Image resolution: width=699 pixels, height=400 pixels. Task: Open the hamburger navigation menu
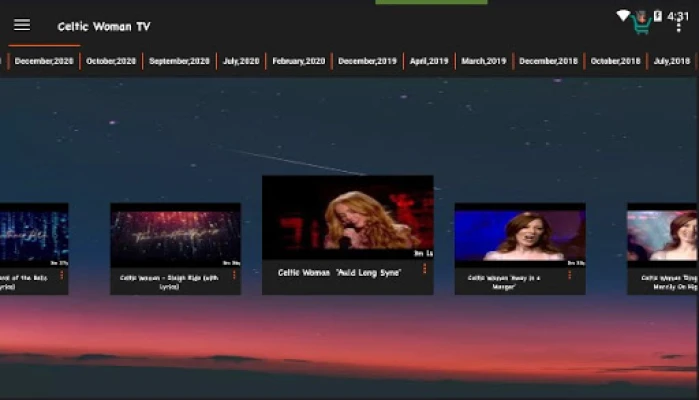click(21, 25)
